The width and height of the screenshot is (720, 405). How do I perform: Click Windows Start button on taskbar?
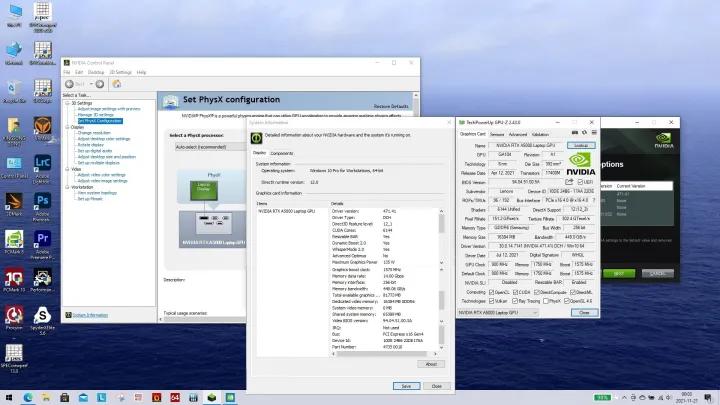10,396
